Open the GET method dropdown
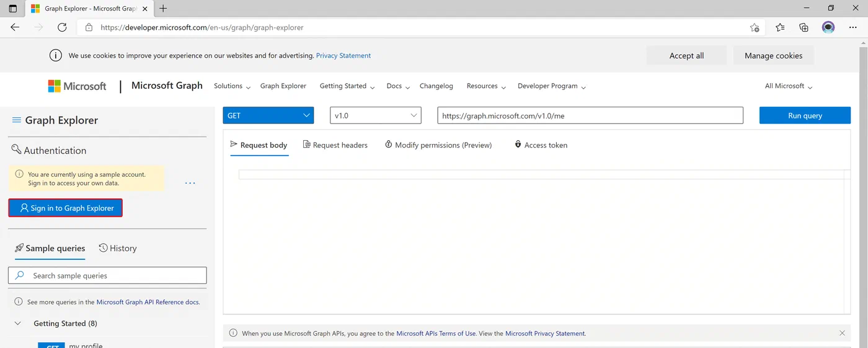 click(x=268, y=115)
